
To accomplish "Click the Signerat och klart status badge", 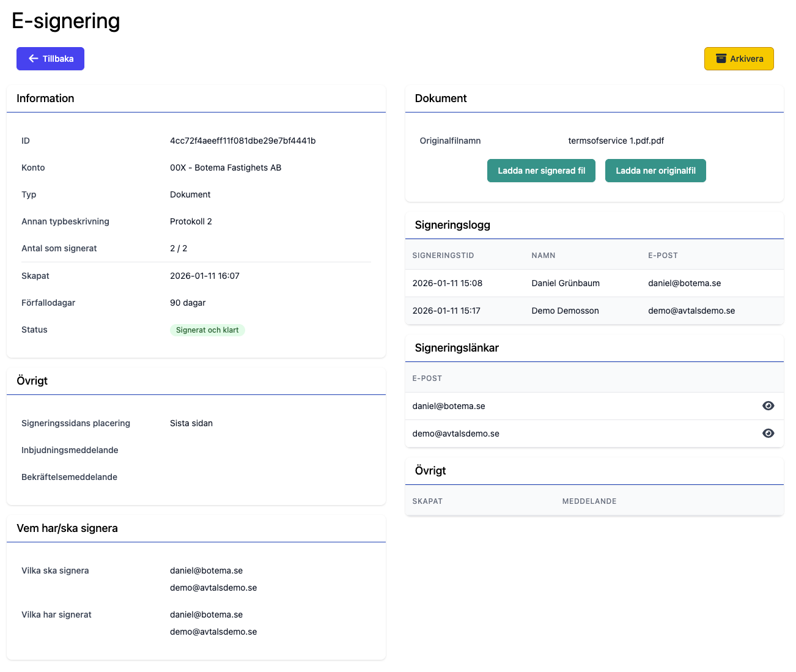I will tap(207, 330).
